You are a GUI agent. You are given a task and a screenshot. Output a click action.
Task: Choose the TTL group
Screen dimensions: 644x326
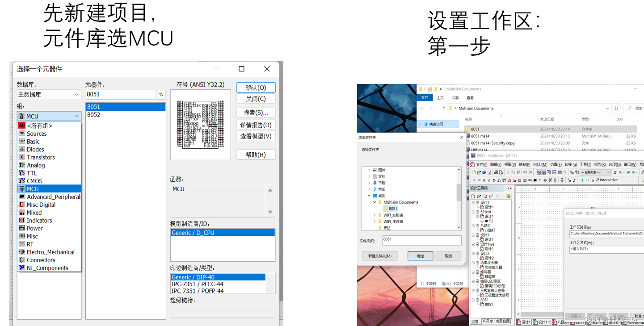coord(49,173)
